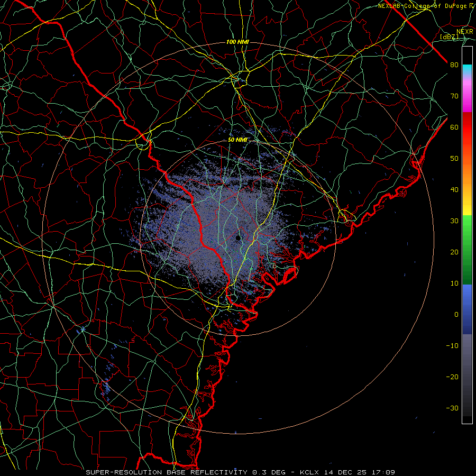Screen dimensions: 476x476
Task: Click the 0 value on reflectivity scale
Action: point(456,315)
